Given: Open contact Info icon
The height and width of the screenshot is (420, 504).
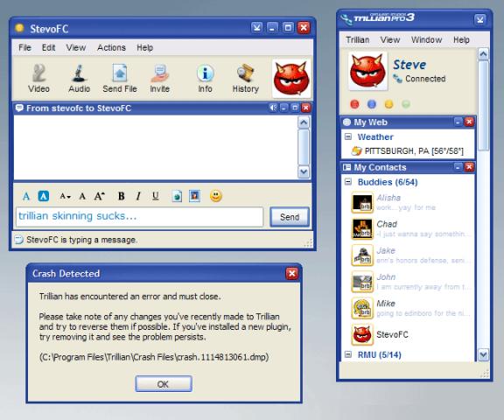Looking at the screenshot, I should [205, 79].
